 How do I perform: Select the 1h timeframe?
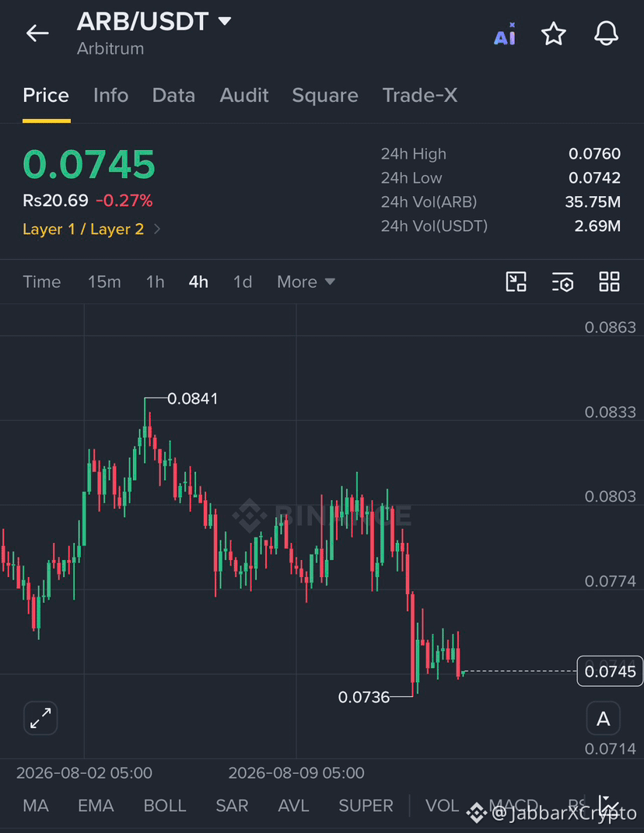(155, 282)
